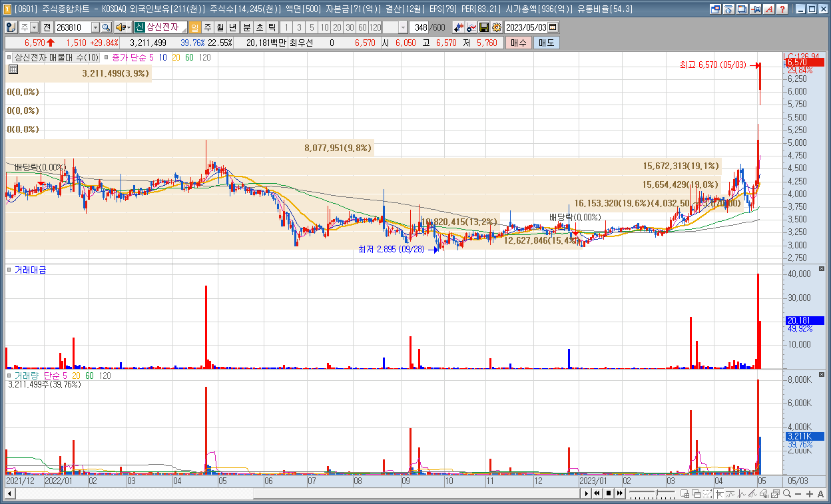Select the 1 interval button
831x504 pixels.
click(x=286, y=27)
